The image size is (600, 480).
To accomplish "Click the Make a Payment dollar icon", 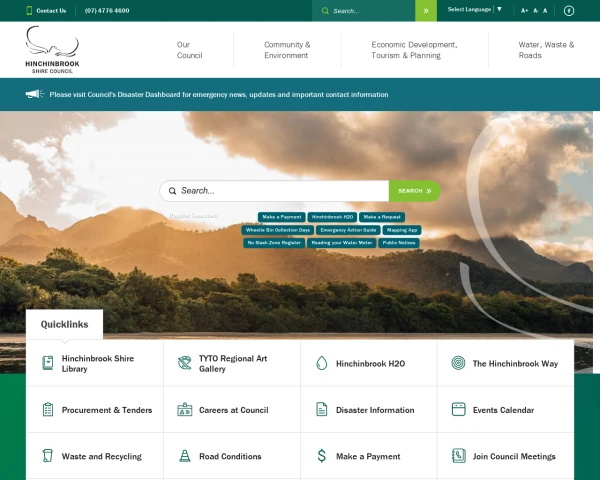I will (321, 456).
